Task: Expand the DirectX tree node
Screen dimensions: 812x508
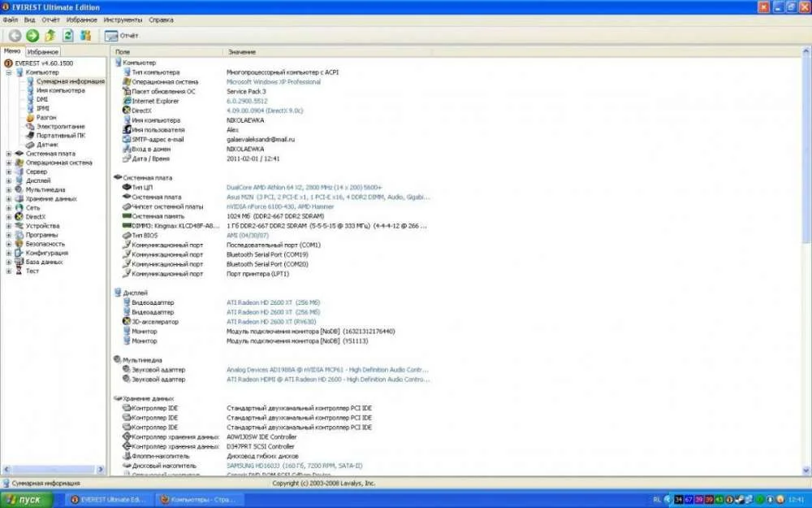Action: coord(9,217)
